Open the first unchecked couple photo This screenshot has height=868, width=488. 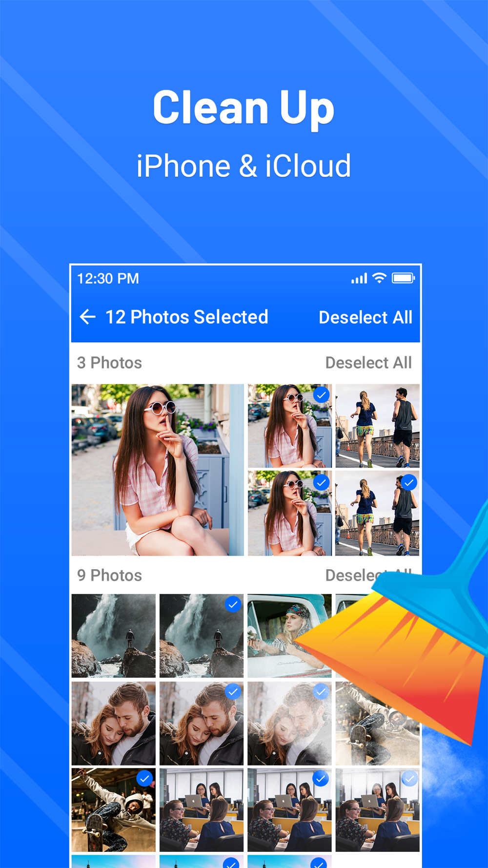click(114, 723)
